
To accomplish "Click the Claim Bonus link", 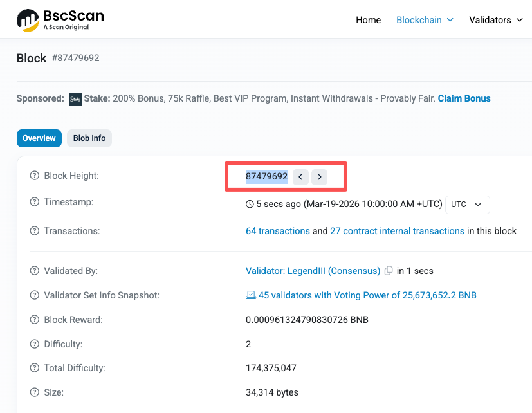I will [x=464, y=99].
